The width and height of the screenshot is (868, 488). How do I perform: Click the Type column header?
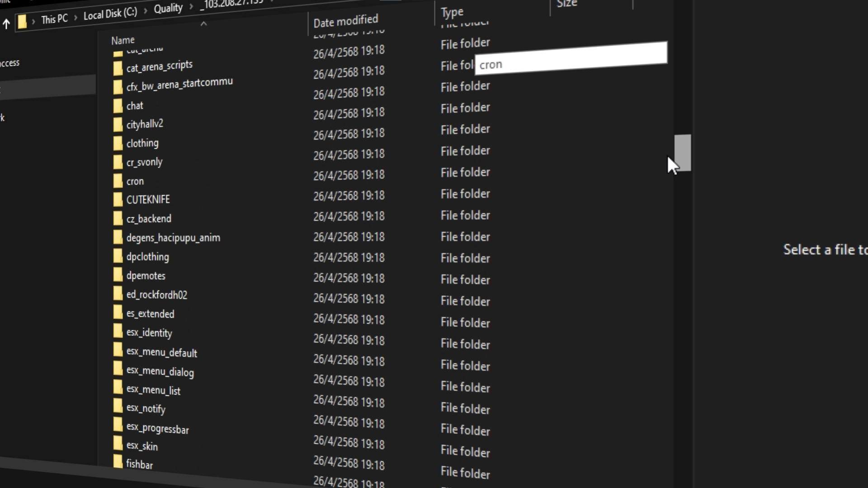pos(452,12)
